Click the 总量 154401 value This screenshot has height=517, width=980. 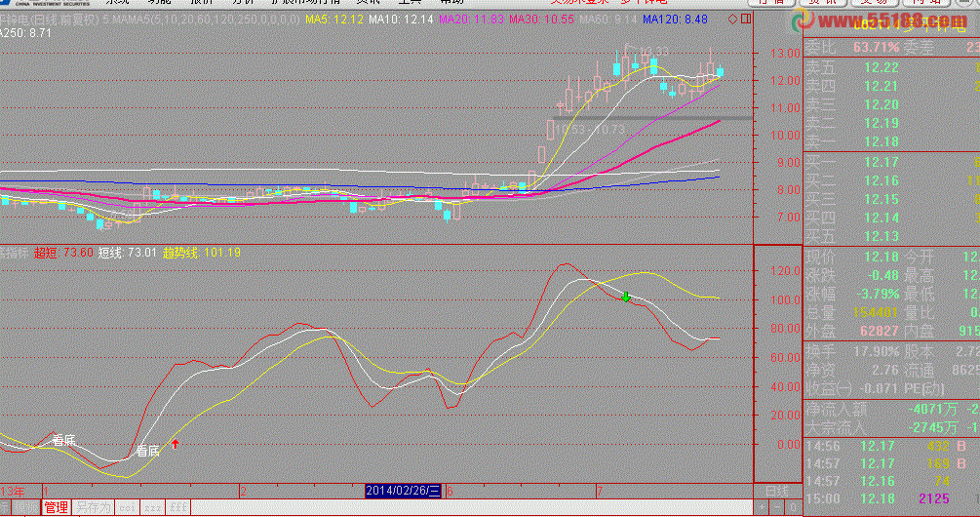point(877,312)
